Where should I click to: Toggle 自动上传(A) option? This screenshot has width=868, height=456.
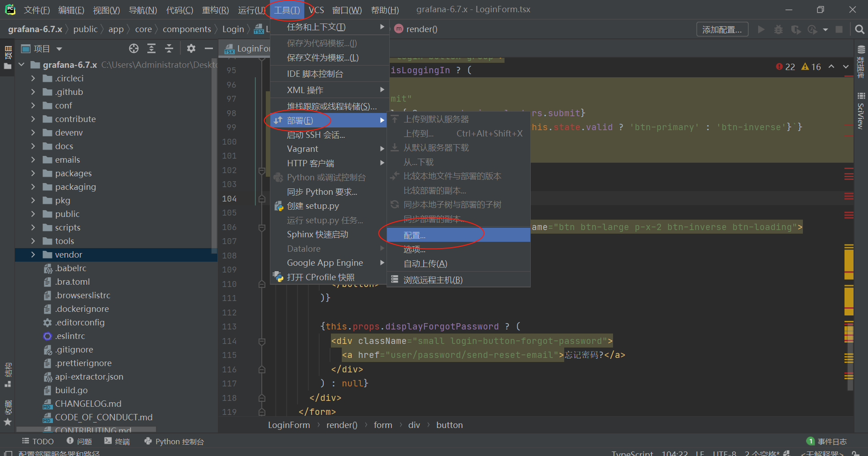(x=458, y=263)
